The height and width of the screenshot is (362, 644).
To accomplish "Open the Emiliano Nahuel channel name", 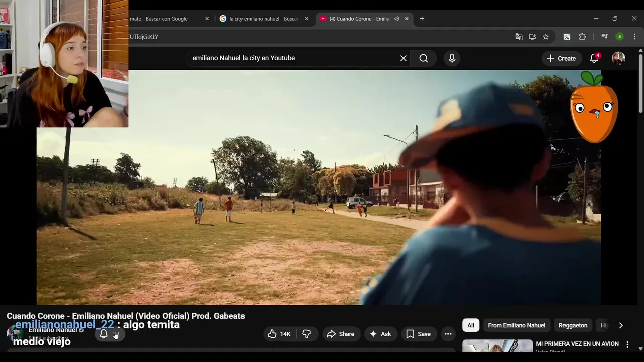I will 53,330.
